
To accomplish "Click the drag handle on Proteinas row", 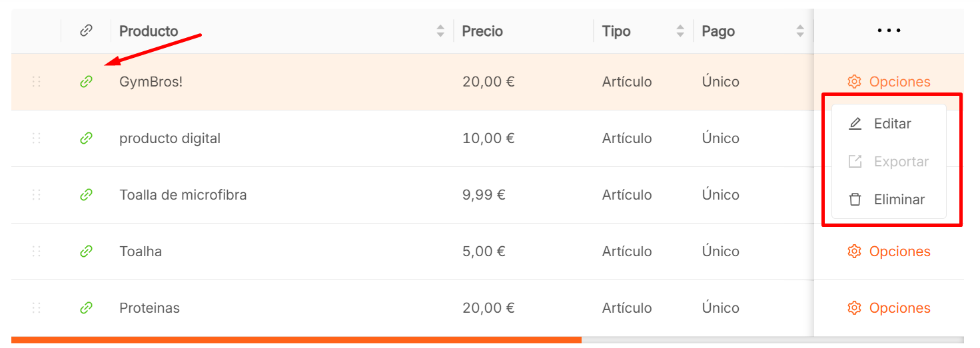I will (37, 308).
